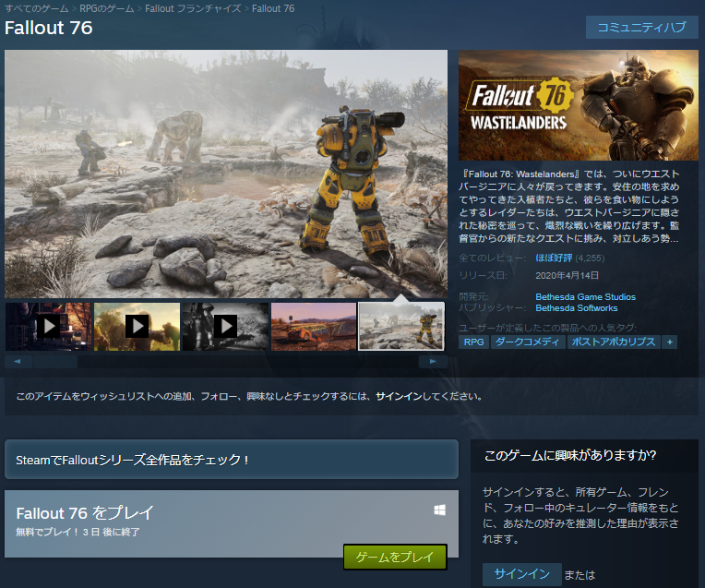Open the Bethesda Softworks publisher link
The height and width of the screenshot is (588, 705).
pos(577,308)
